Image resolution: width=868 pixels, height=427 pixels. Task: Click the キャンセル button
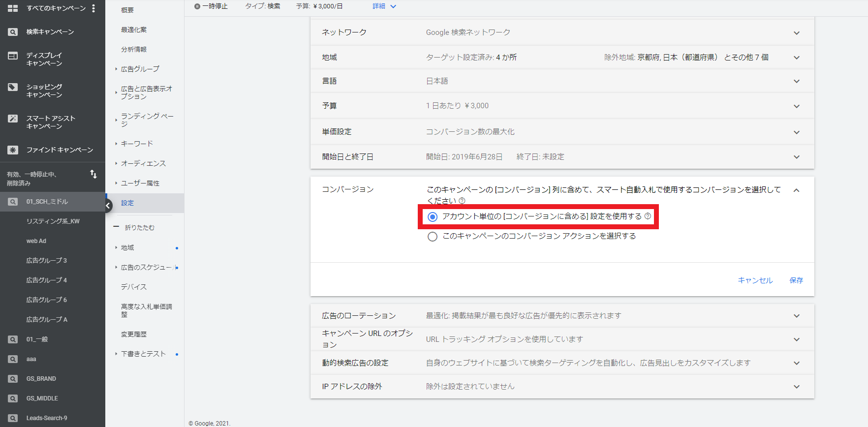click(x=755, y=280)
